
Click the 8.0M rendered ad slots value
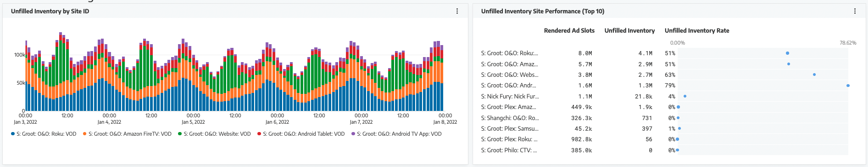coord(585,53)
